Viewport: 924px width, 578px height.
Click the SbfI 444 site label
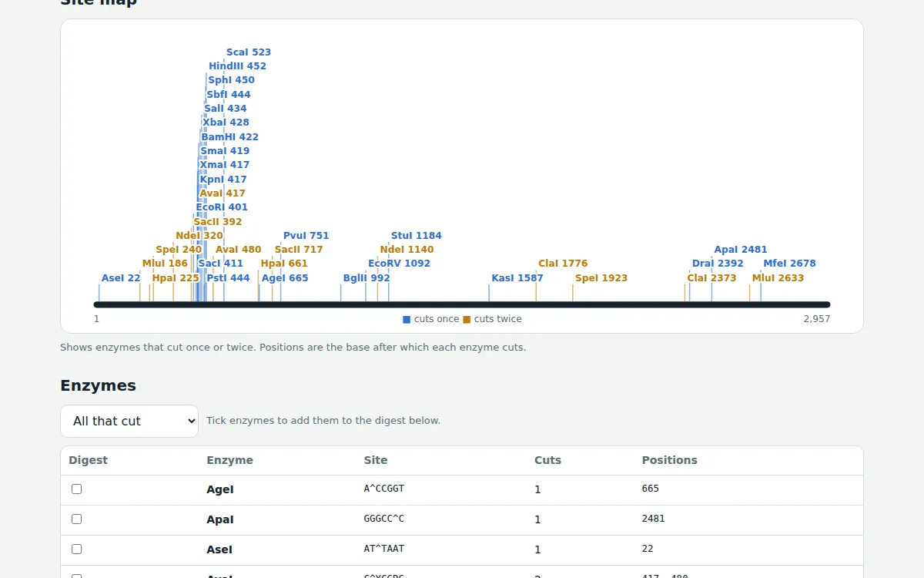pos(229,95)
